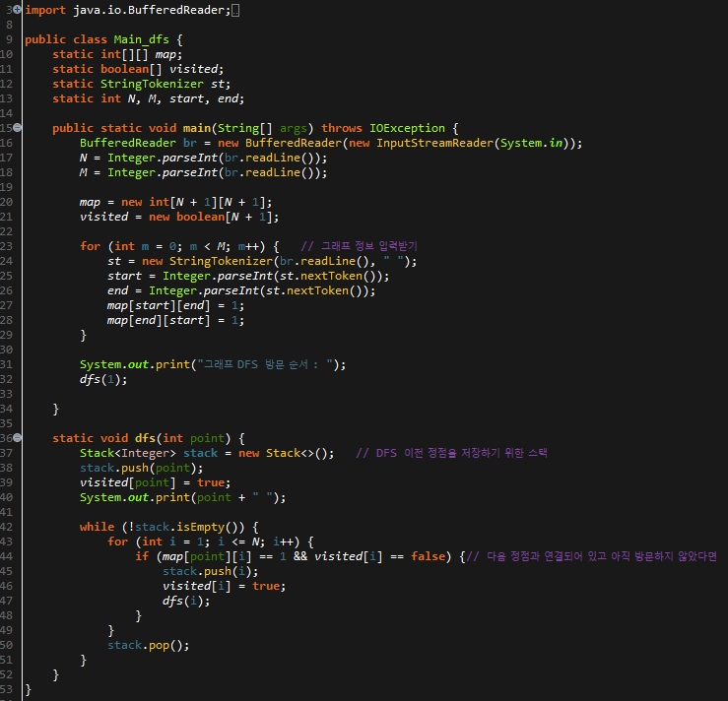The width and height of the screenshot is (728, 701).
Task: Click the 'static int N, M, start, end;' line
Action: pyautogui.click(x=148, y=98)
